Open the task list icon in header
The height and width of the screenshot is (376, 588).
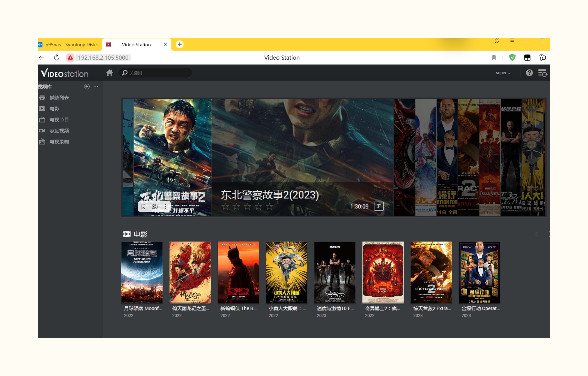pyautogui.click(x=542, y=73)
